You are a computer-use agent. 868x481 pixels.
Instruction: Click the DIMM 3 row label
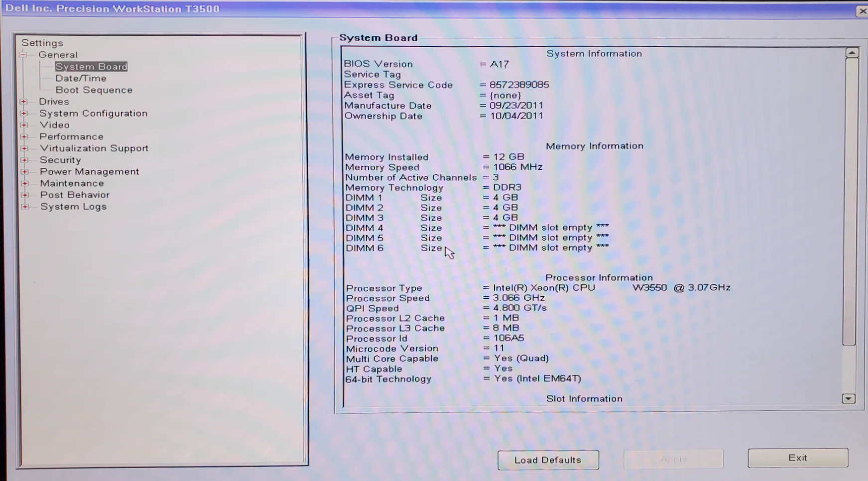point(365,218)
